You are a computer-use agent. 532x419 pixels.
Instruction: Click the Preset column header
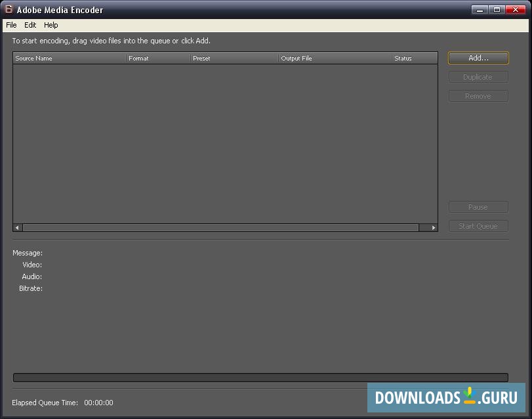coord(234,58)
